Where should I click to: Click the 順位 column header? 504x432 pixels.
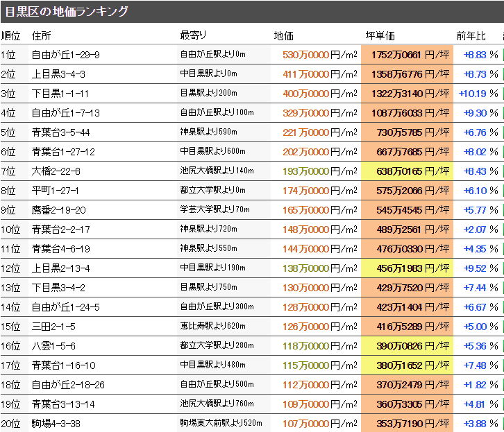pos(11,35)
